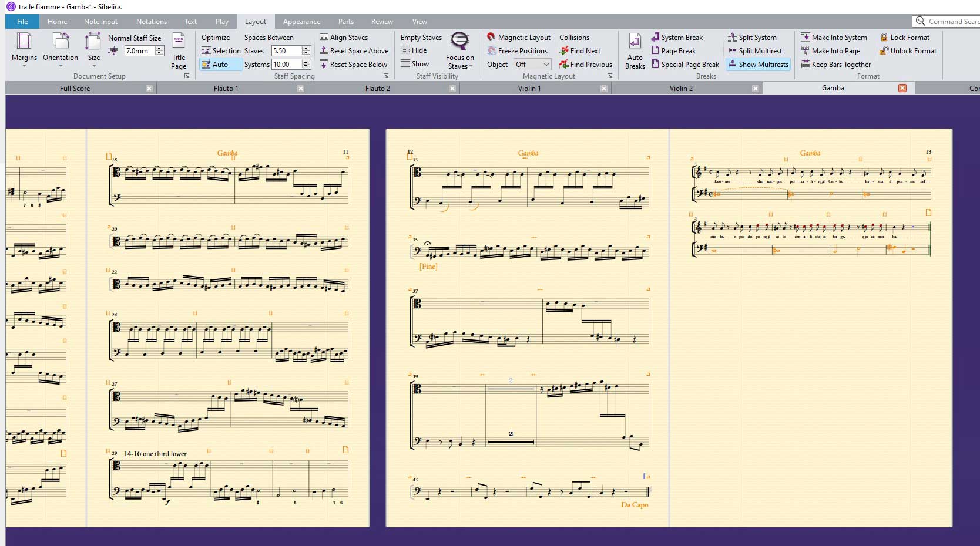Click Reset Space Above

(354, 51)
